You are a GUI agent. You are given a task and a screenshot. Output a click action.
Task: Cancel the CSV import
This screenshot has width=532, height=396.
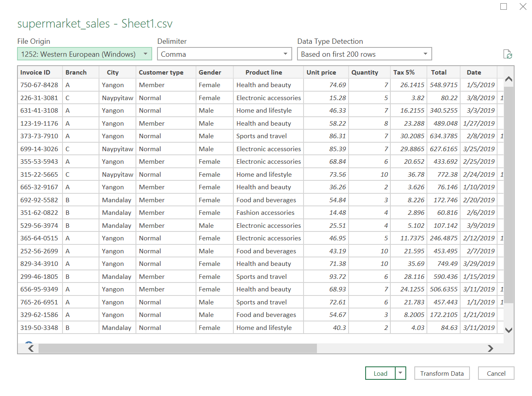(x=496, y=373)
